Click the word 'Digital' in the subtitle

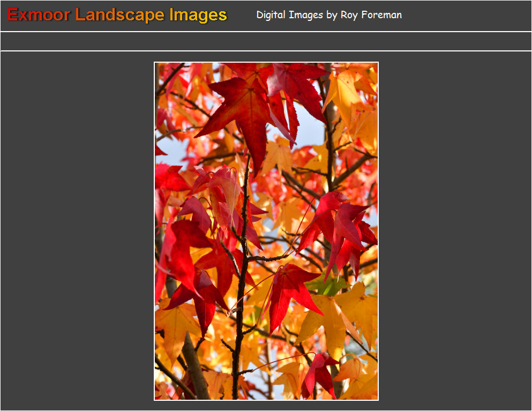point(271,15)
